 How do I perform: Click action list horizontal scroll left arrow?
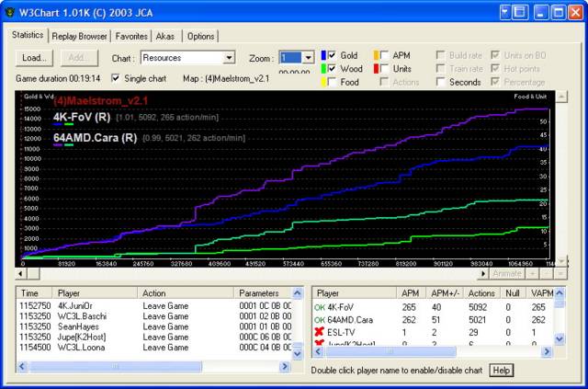click(x=22, y=366)
